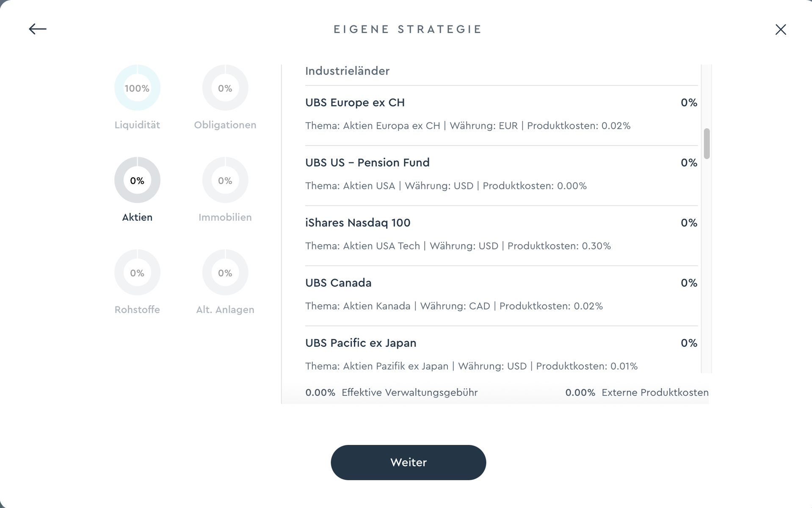Viewport: 812px width, 508px height.
Task: Select the Alt. Anlagen donut chart
Action: (x=225, y=272)
